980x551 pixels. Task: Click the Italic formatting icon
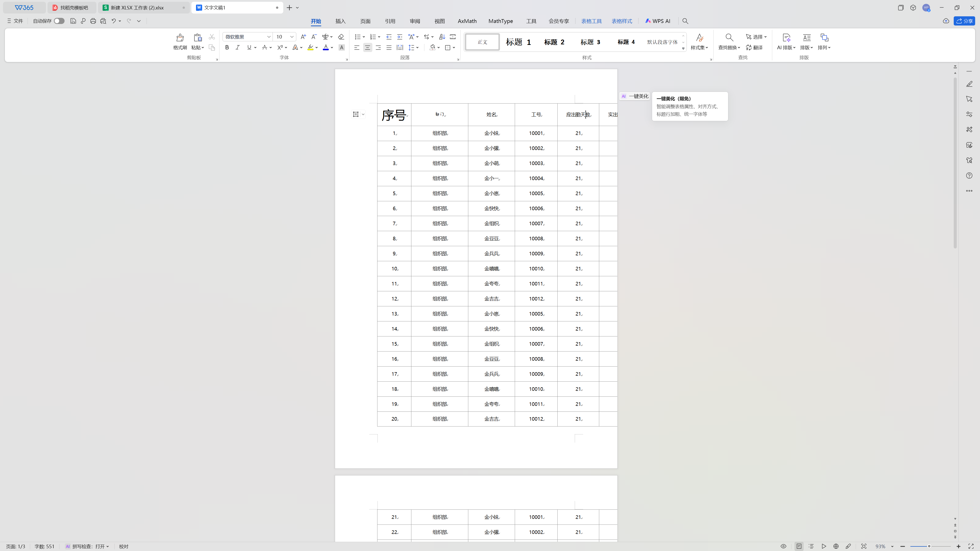238,47
